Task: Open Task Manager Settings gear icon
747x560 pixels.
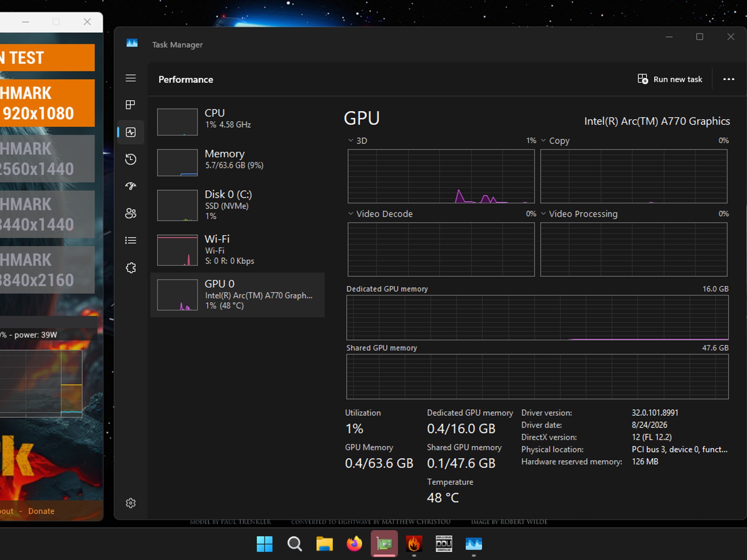Action: [131, 503]
